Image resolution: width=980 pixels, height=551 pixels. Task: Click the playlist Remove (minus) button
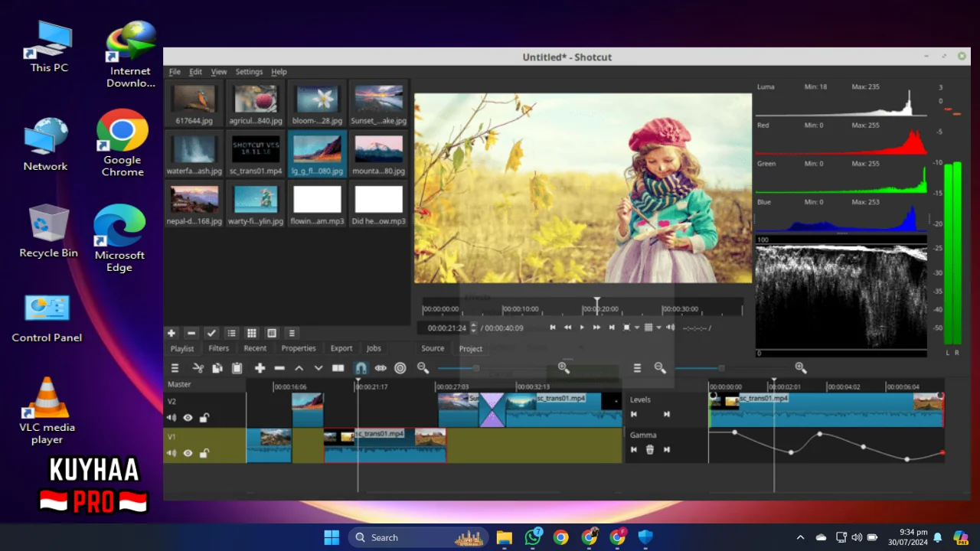pos(191,333)
